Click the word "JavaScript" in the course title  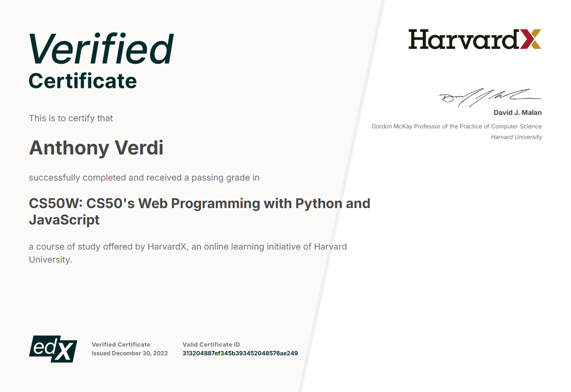(x=64, y=220)
